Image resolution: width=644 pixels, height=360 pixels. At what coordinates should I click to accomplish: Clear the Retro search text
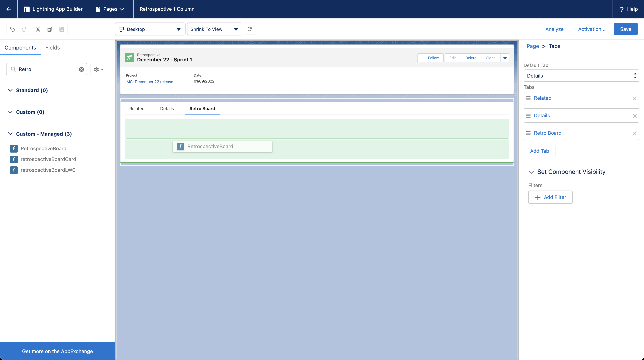[81, 69]
